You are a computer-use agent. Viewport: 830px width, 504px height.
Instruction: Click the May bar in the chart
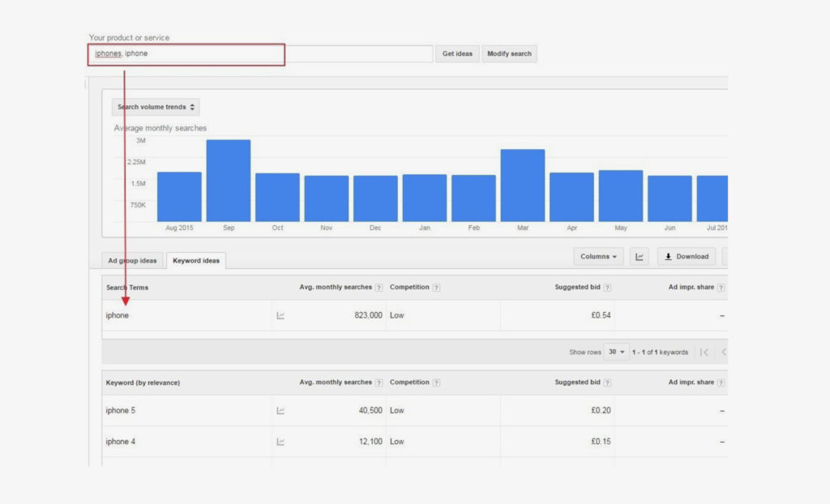pos(620,196)
